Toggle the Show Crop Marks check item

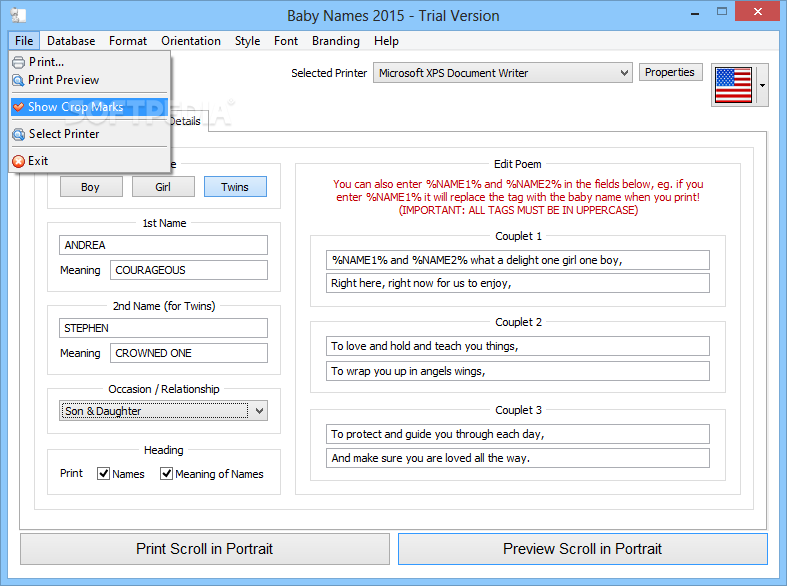(x=89, y=107)
